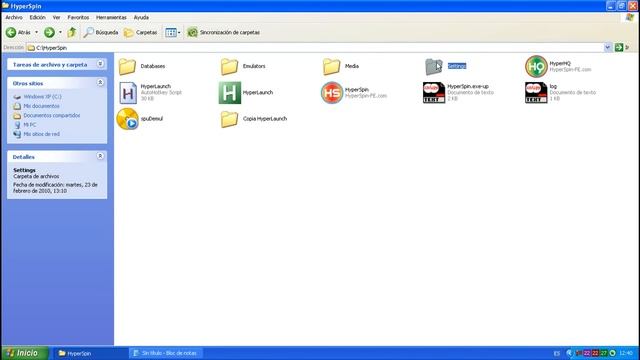The image size is (640, 360).
Task: Open the Archivo menu
Action: pos(14,18)
